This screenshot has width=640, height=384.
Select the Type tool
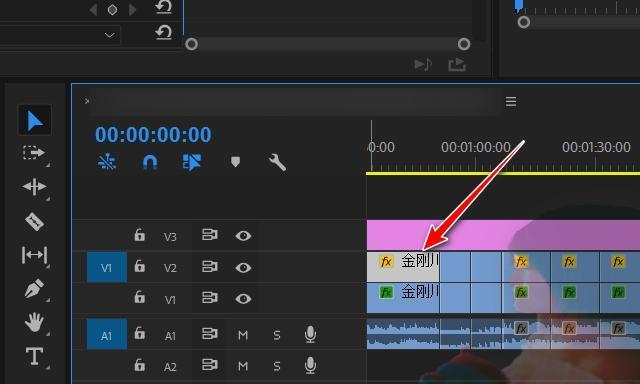34,356
